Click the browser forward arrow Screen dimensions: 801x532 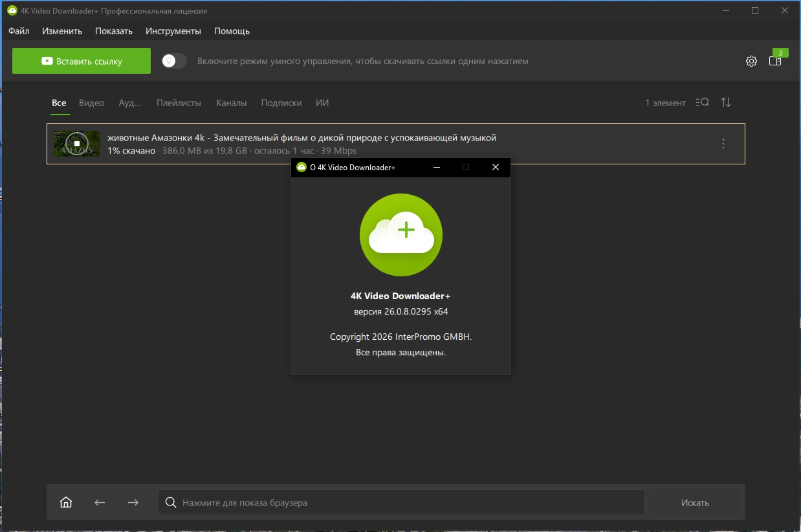coord(133,502)
